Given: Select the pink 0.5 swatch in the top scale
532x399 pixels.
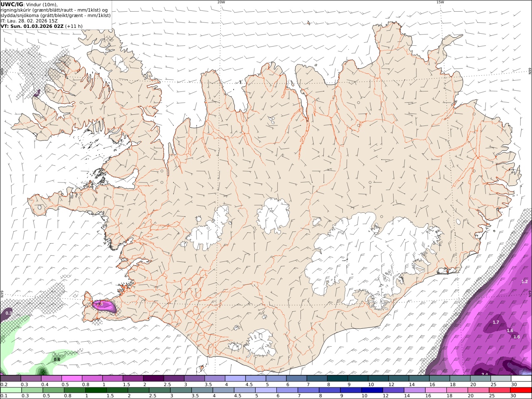Looking at the screenshot, I should point(71,379).
